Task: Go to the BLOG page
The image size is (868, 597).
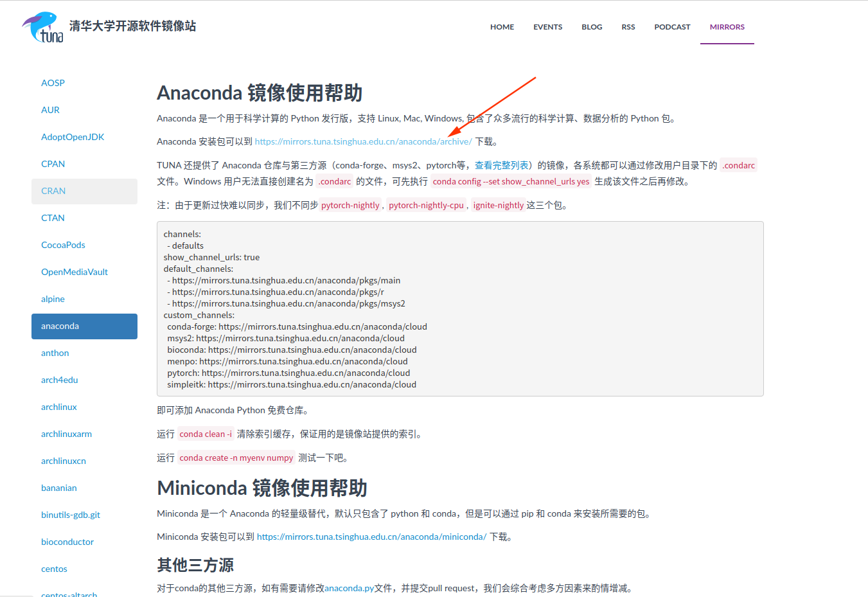Action: point(592,27)
